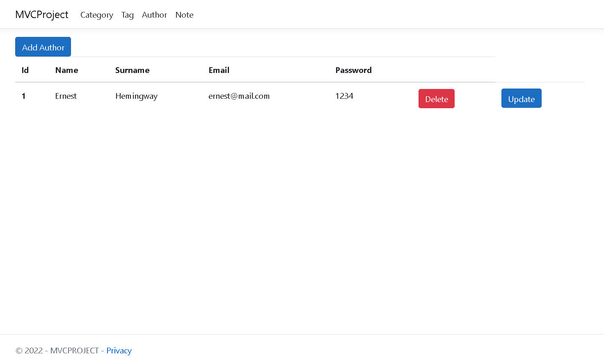The image size is (604, 364).
Task: Go to the MVCProject home page
Action: (x=41, y=14)
